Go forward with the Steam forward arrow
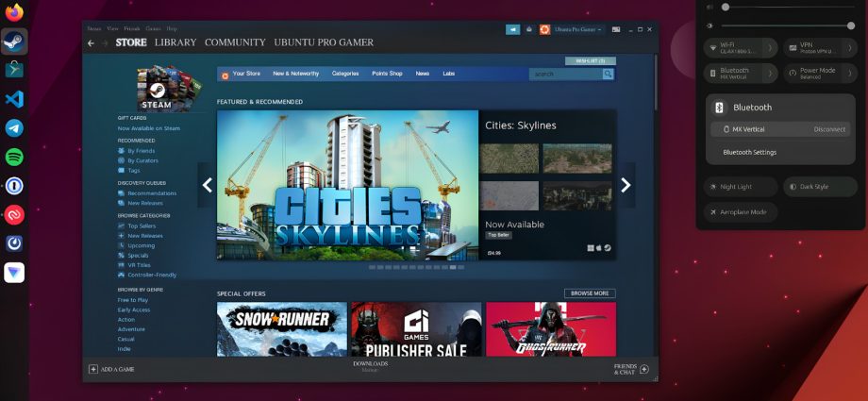This screenshot has width=868, height=401. (x=105, y=42)
